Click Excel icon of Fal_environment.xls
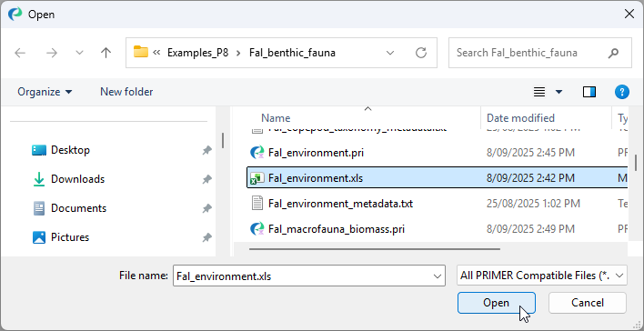 (257, 178)
